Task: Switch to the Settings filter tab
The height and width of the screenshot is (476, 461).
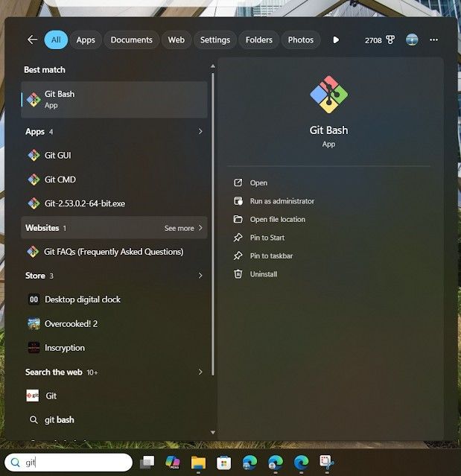Action: pyautogui.click(x=214, y=40)
